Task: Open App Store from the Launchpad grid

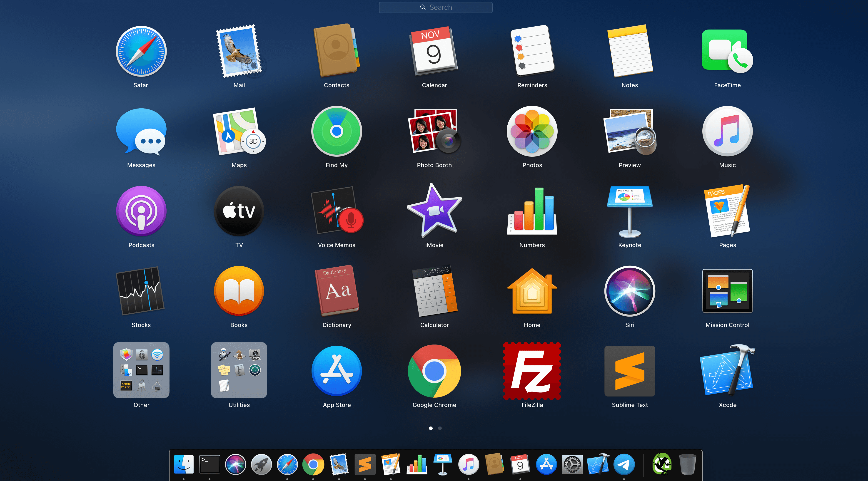Action: (337, 371)
